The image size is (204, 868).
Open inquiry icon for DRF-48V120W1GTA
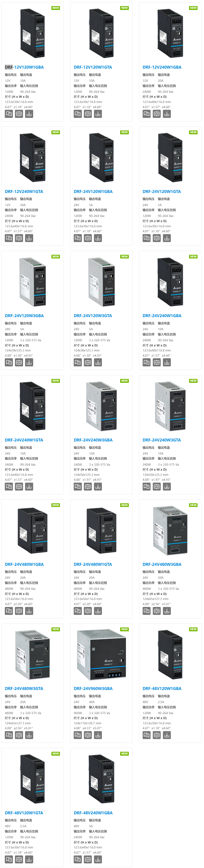(x=9, y=860)
